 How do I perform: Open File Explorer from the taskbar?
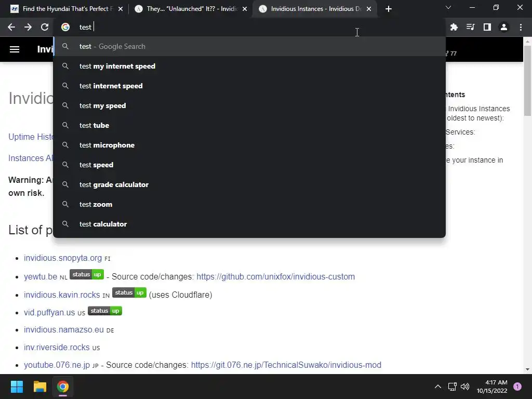pyautogui.click(x=39, y=387)
